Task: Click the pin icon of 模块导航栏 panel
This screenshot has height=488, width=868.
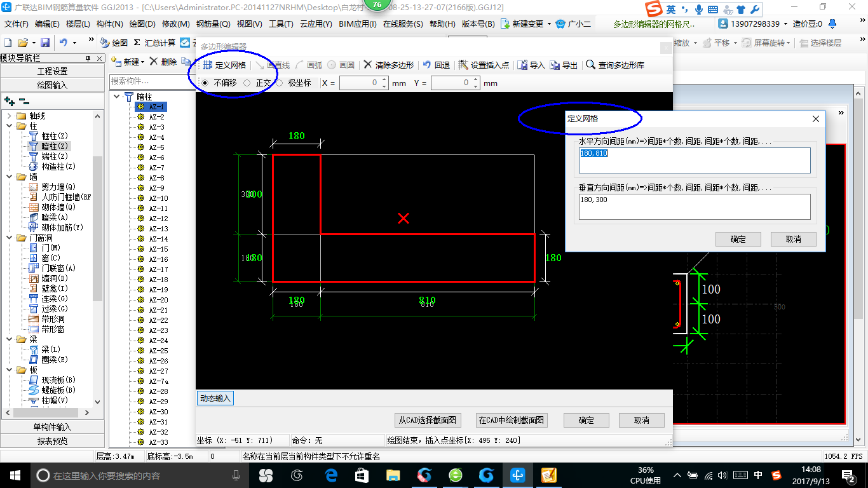Action: pos(88,58)
